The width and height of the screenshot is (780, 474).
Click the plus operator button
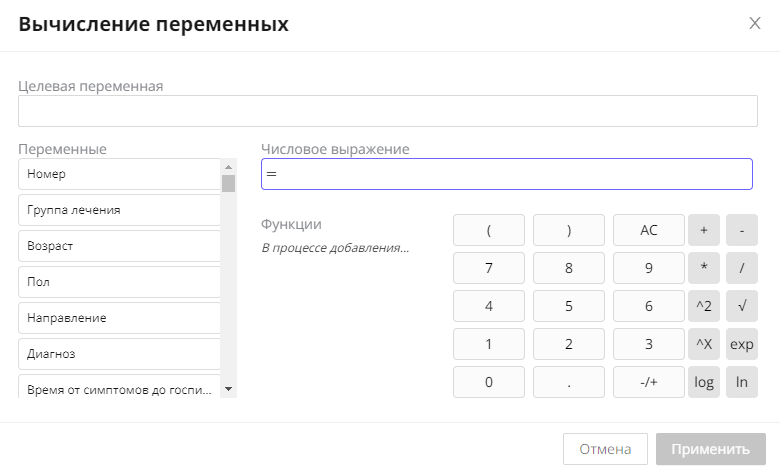point(703,230)
